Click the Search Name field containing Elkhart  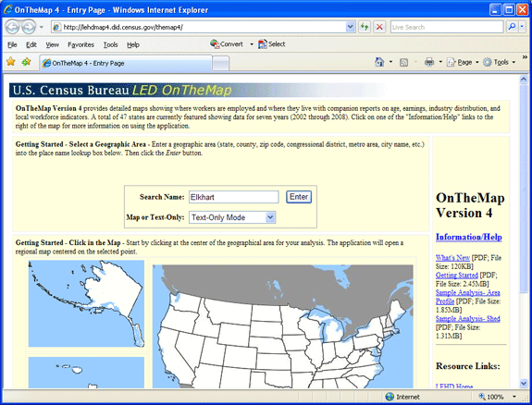click(233, 197)
